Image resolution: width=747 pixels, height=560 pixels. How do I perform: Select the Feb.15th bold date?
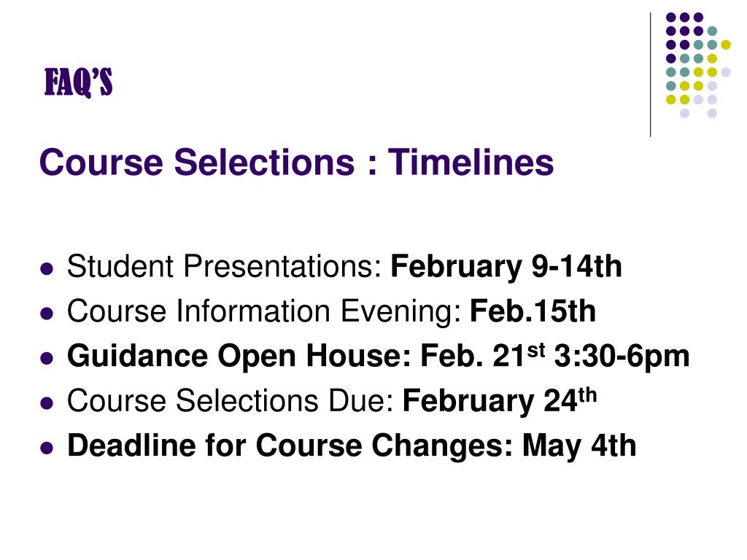[x=533, y=311]
